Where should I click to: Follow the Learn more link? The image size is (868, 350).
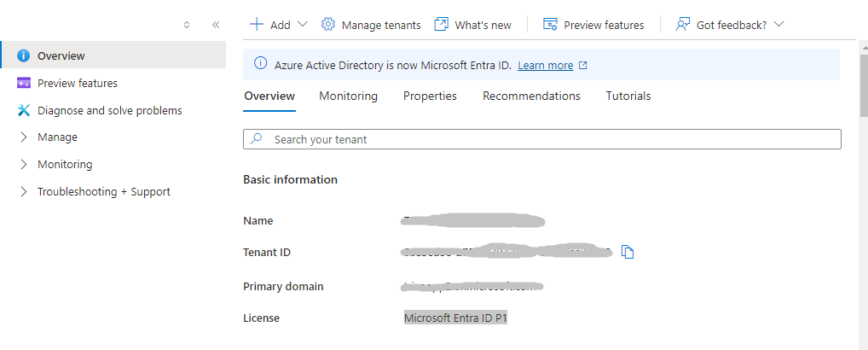pos(545,66)
